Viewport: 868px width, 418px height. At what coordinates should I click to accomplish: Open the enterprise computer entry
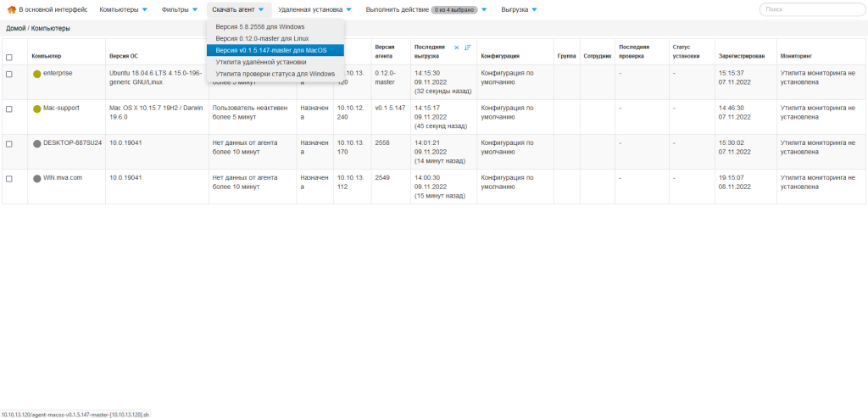(x=58, y=73)
